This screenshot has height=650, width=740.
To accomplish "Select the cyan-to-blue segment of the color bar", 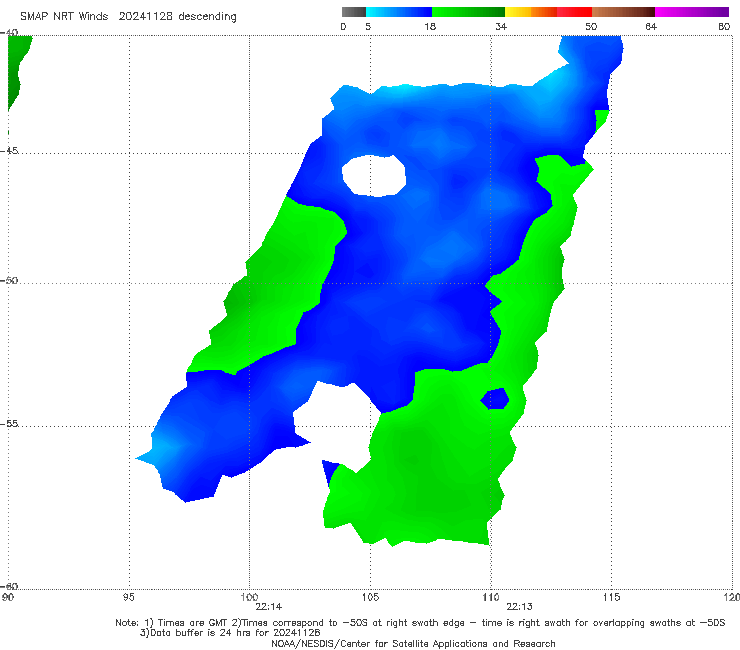I will point(399,12).
